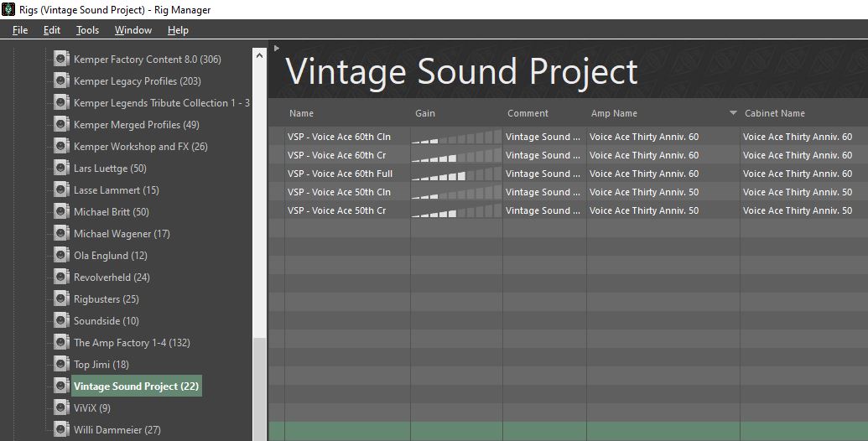
Task: Click the Top Jimi pack icon
Action: coord(61,364)
